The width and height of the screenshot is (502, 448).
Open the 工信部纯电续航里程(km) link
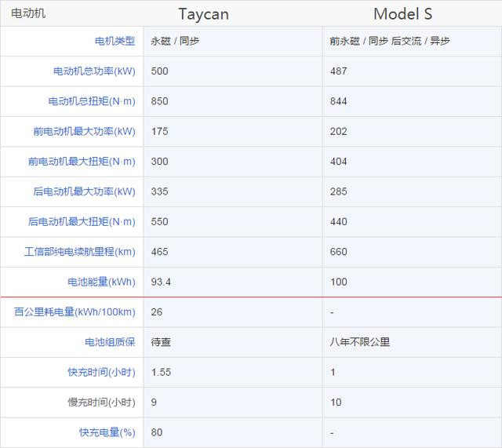[80, 252]
